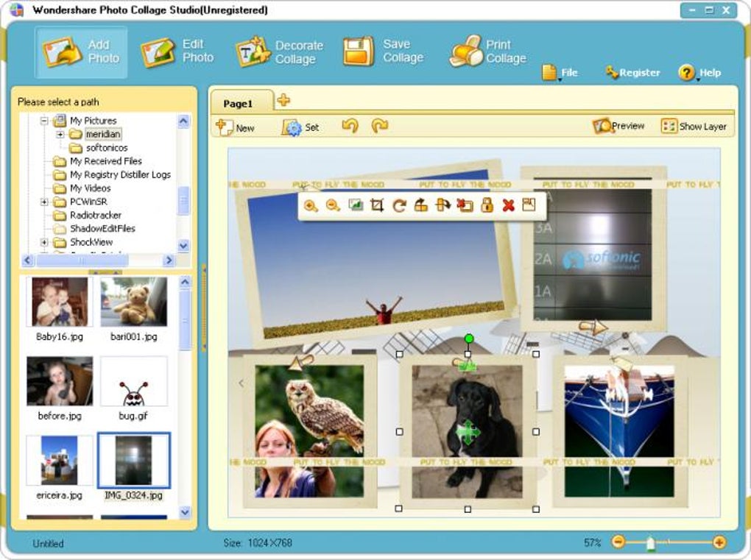This screenshot has width=751, height=560.
Task: Collapse the My Pictures tree node
Action: [x=44, y=121]
